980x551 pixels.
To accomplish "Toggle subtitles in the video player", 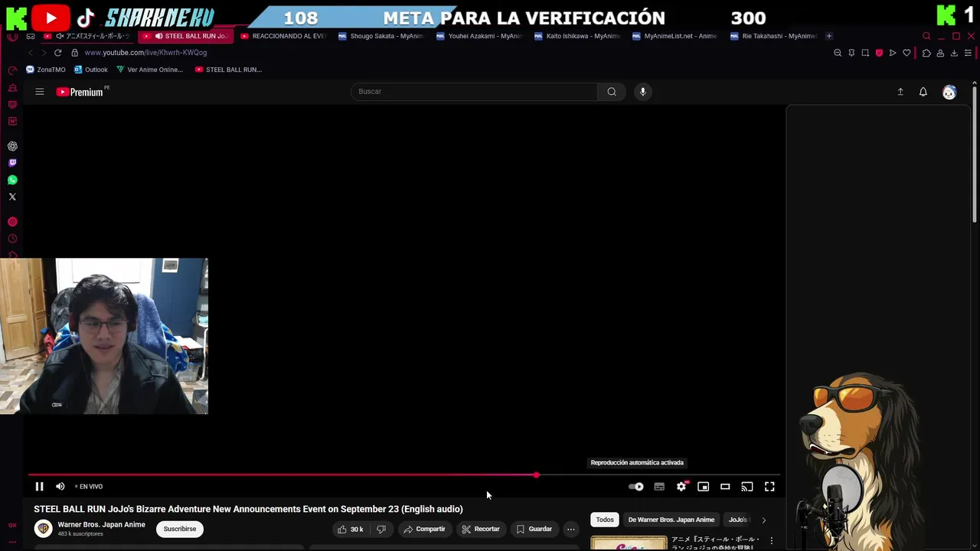I will [x=659, y=487].
